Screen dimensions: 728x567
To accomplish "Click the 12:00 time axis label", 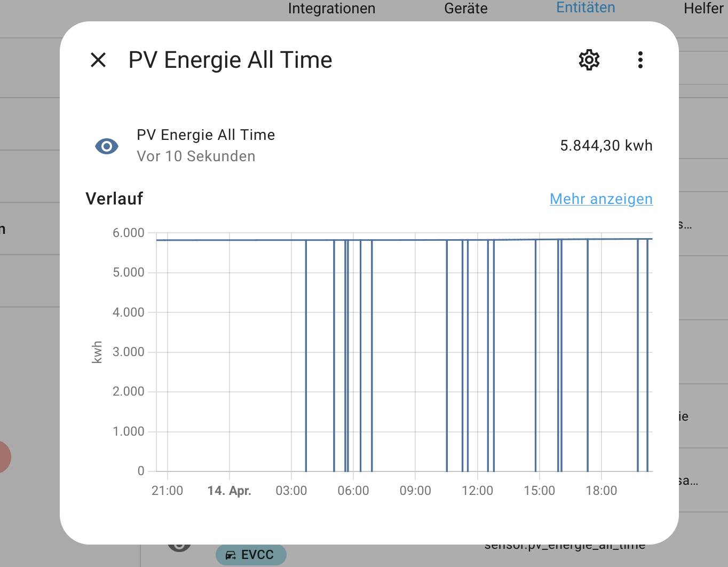I will tap(477, 491).
